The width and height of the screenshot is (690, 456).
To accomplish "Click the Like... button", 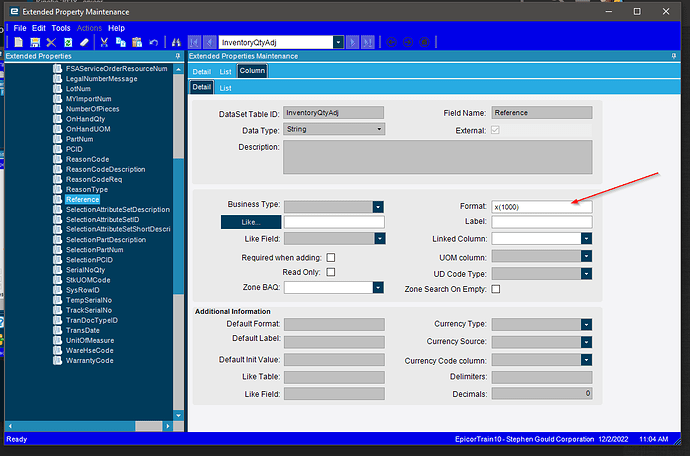I will [x=251, y=222].
